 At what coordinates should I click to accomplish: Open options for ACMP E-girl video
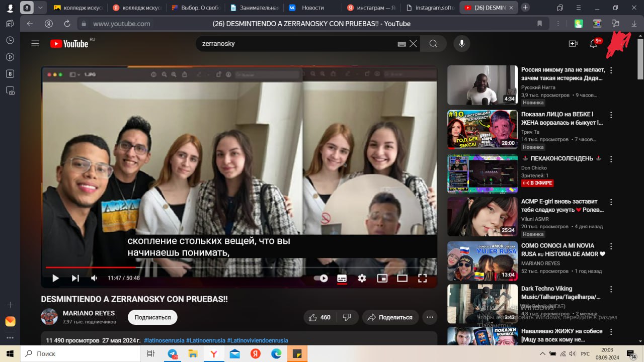611,202
